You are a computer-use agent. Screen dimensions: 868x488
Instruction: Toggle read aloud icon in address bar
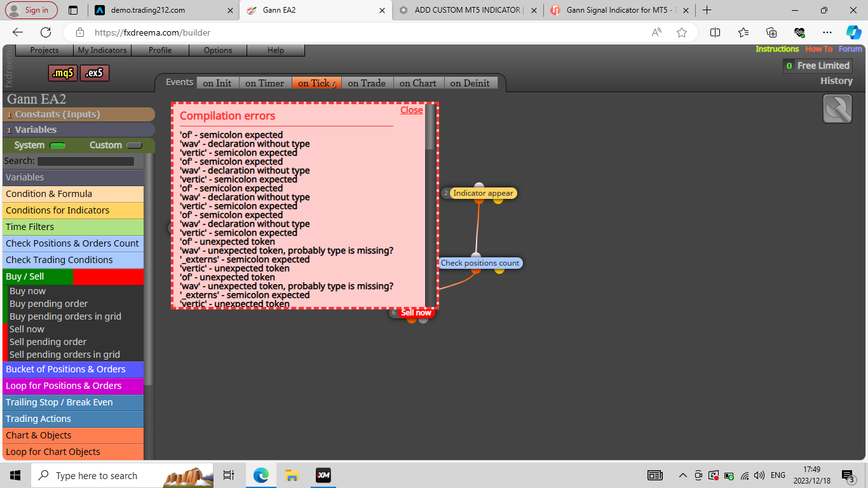(x=656, y=32)
